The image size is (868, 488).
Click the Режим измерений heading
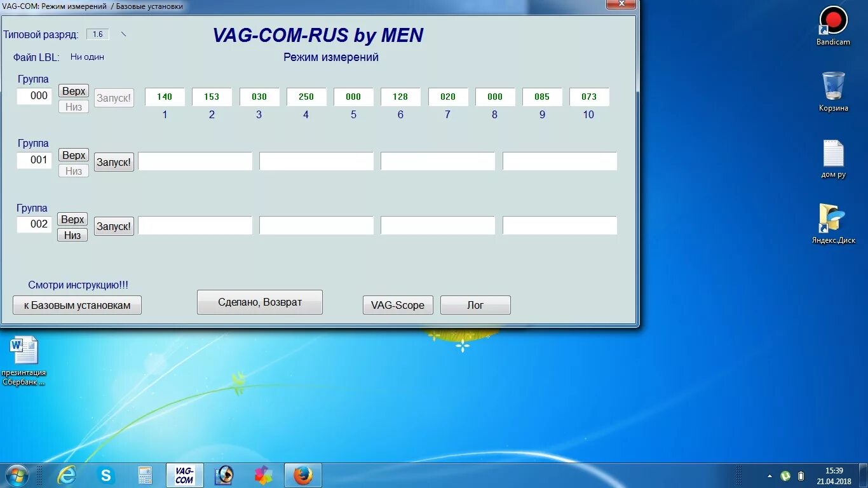point(331,57)
